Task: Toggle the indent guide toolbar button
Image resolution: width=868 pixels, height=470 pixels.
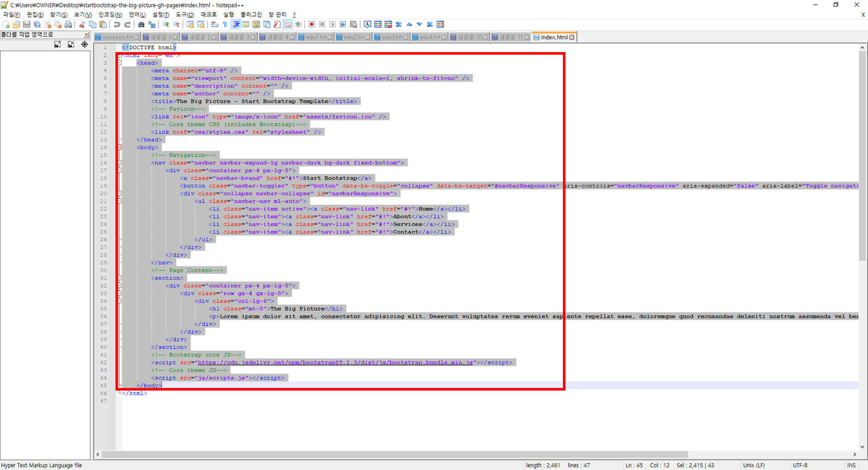Action: 236,25
